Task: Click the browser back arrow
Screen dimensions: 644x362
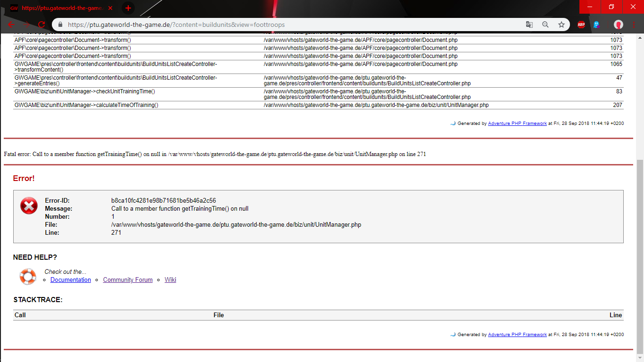Action: tap(11, 25)
